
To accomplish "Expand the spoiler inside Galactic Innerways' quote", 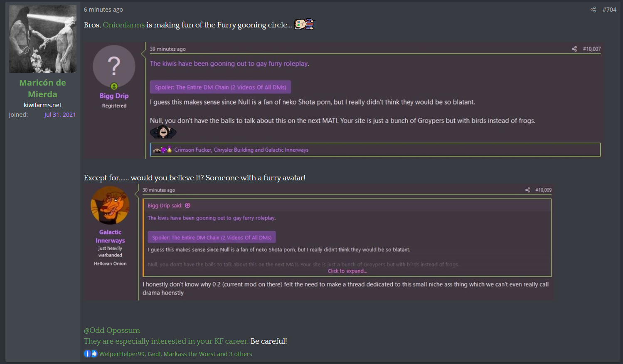I will pos(212,237).
